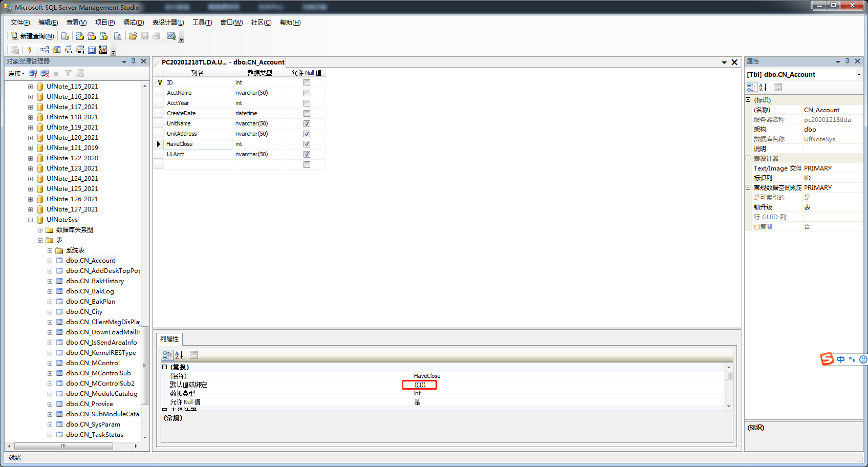Expand the UfNote_115_2021 database node

click(30, 87)
